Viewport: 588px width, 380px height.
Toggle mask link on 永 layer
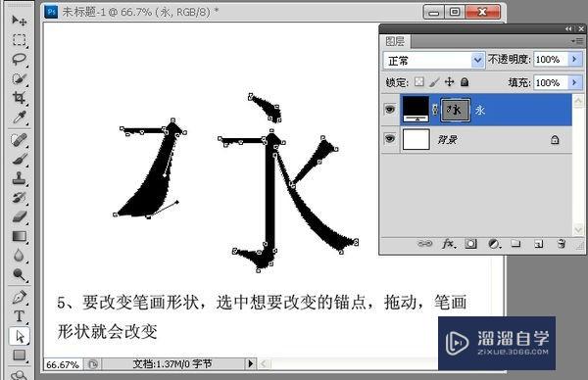[435, 110]
